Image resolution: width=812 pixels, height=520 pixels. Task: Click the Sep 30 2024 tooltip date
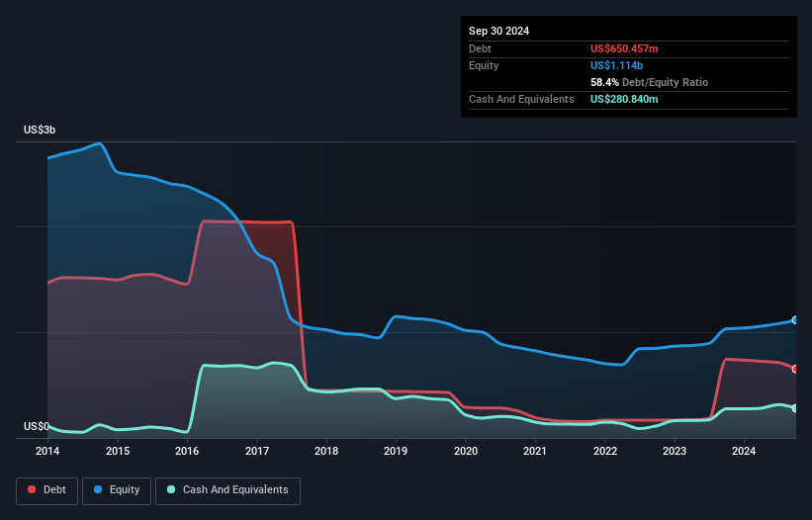(498, 31)
